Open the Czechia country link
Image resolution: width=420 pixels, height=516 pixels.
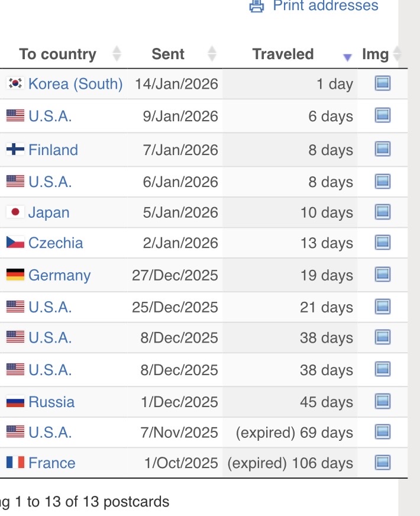pos(56,243)
